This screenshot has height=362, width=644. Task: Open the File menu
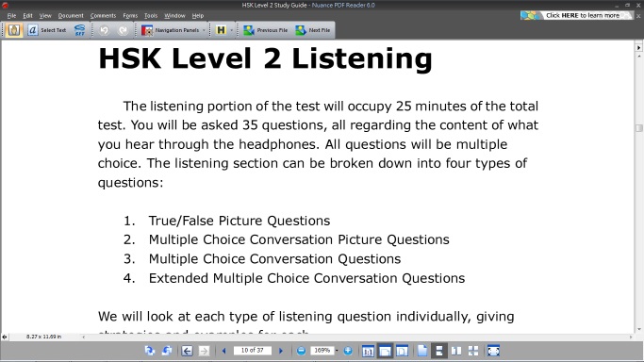(x=11, y=16)
